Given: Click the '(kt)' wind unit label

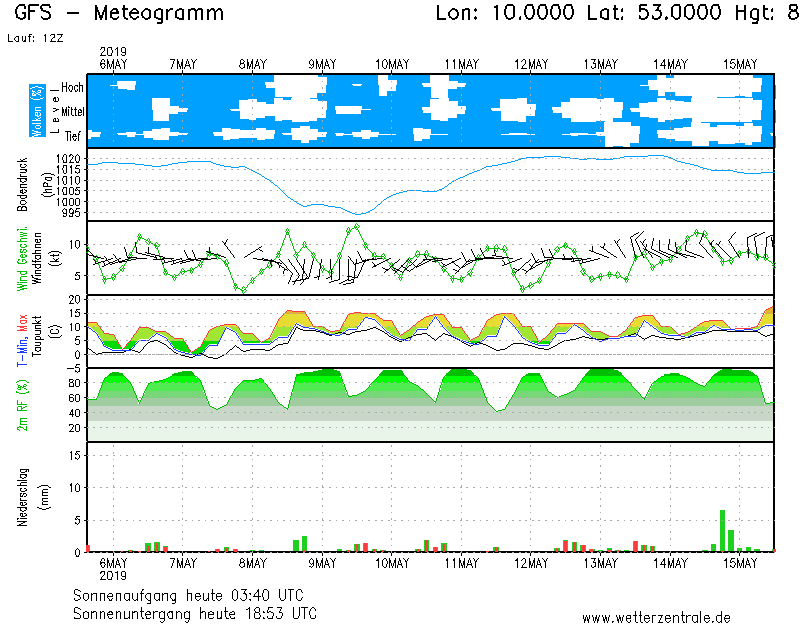Looking at the screenshot, I should [56, 258].
